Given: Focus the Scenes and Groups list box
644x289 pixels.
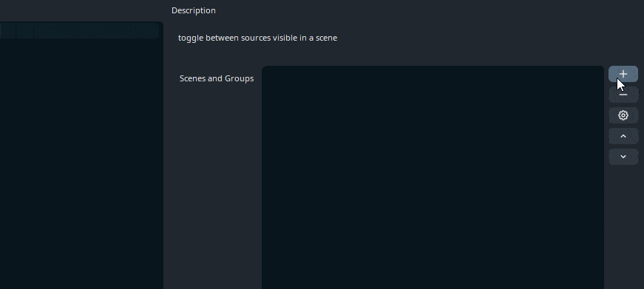Looking at the screenshot, I should coord(433,177).
